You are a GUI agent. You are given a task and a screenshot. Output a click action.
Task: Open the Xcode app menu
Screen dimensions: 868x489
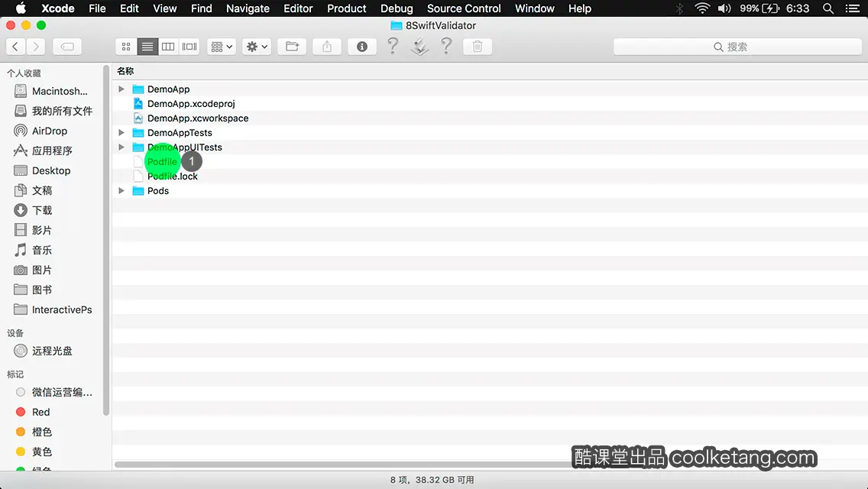click(58, 8)
